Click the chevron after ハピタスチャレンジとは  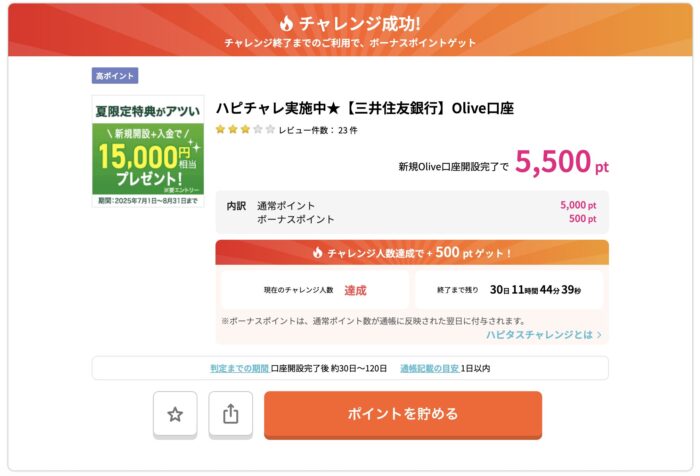[x=599, y=334]
